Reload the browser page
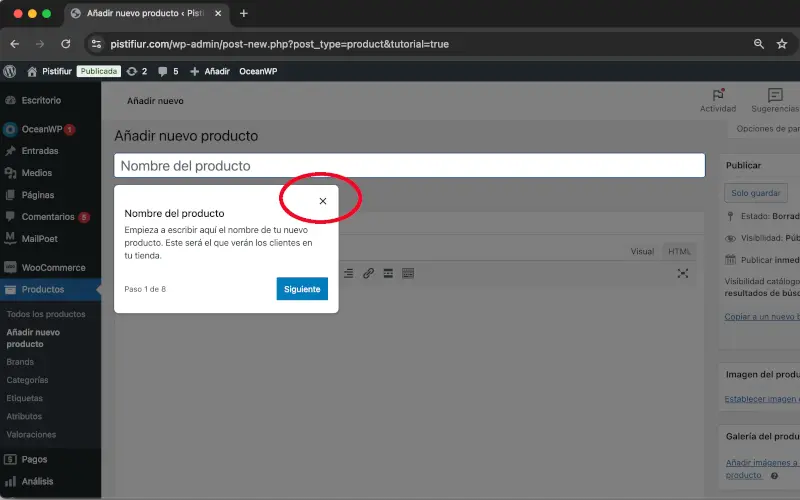Screen dimensions: 800x500 (x=66, y=44)
